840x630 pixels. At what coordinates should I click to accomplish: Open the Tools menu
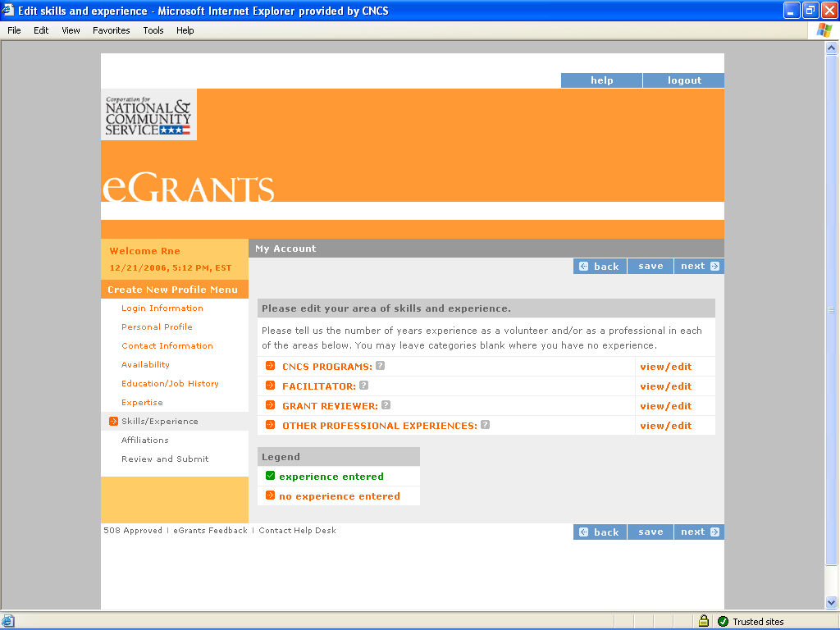pos(153,30)
